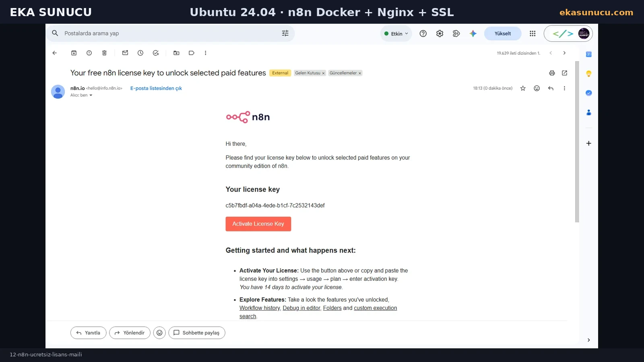Open Google apps grid
This screenshot has height=362, width=644.
click(533, 34)
